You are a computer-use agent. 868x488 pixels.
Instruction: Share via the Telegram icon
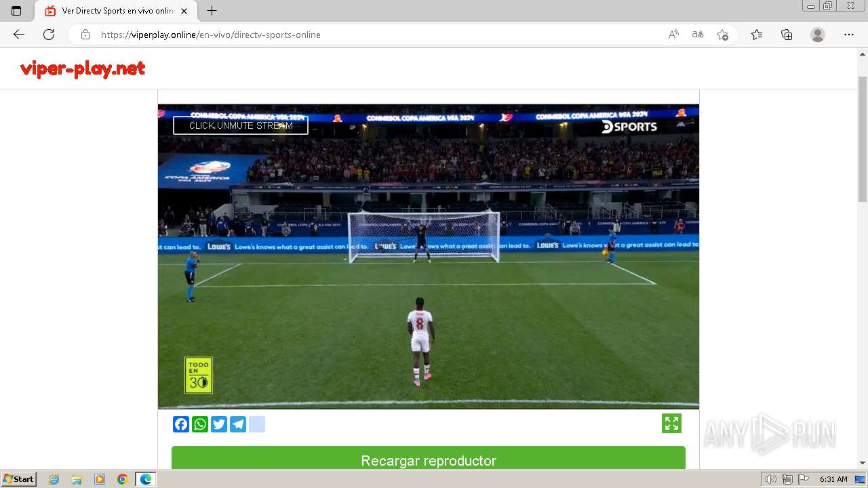point(238,424)
